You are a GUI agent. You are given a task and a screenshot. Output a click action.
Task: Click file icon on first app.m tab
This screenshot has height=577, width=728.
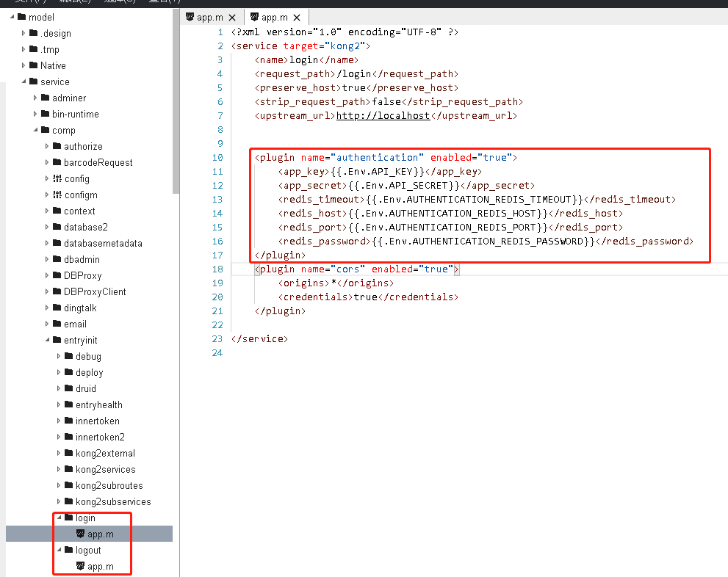click(190, 17)
